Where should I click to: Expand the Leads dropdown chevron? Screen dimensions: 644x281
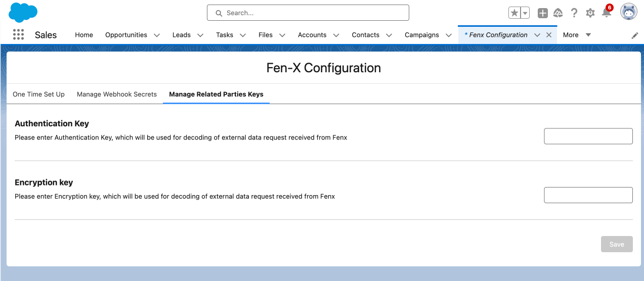[x=200, y=35]
